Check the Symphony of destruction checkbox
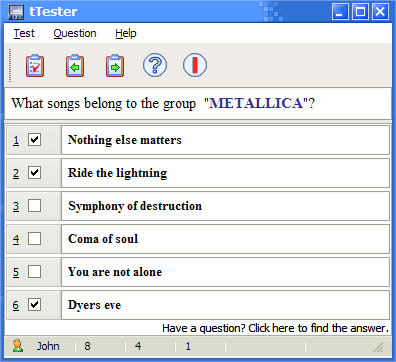Viewport: 396px width, 362px height. tap(35, 206)
